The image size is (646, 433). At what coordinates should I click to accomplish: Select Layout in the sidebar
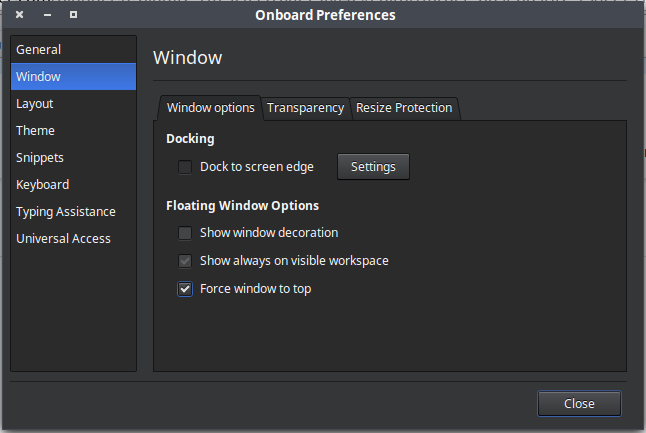[35, 104]
